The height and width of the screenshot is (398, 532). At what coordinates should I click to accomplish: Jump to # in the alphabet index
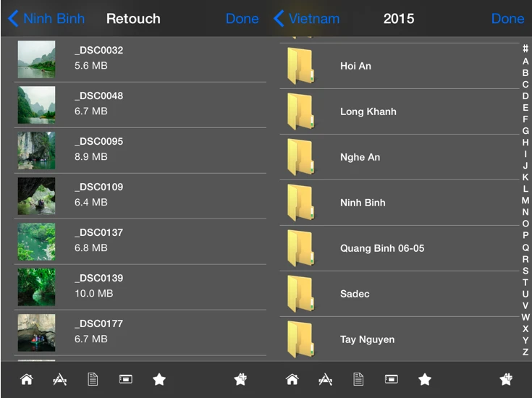[x=525, y=49]
